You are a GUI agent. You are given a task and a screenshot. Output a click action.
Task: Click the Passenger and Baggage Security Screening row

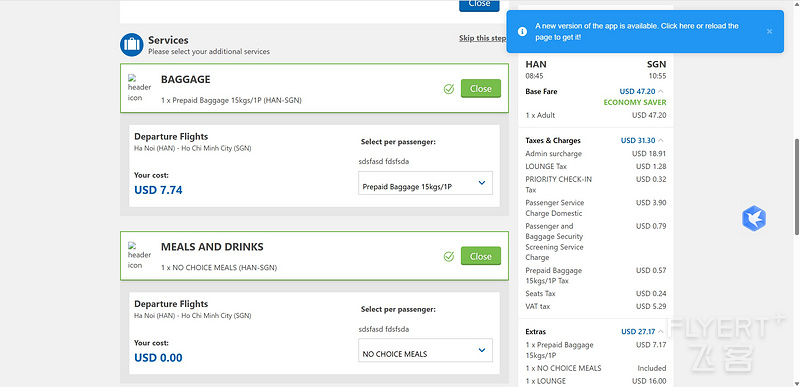[596, 242]
